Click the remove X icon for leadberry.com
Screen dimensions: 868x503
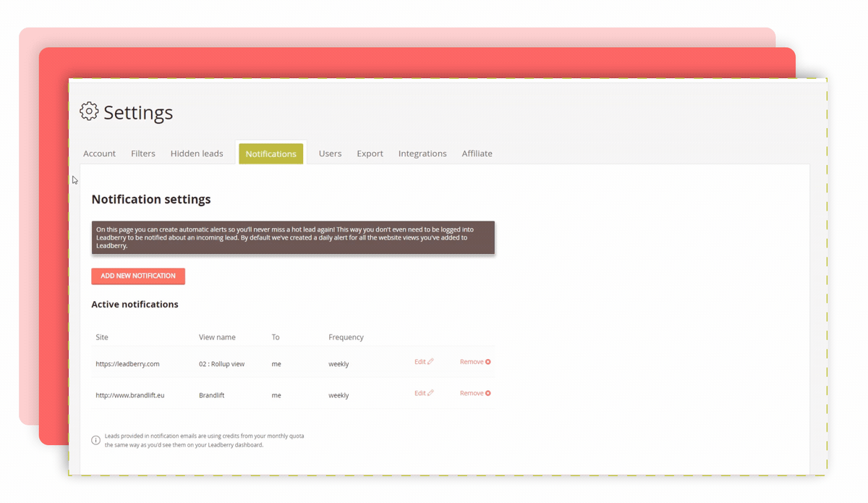coord(488,362)
